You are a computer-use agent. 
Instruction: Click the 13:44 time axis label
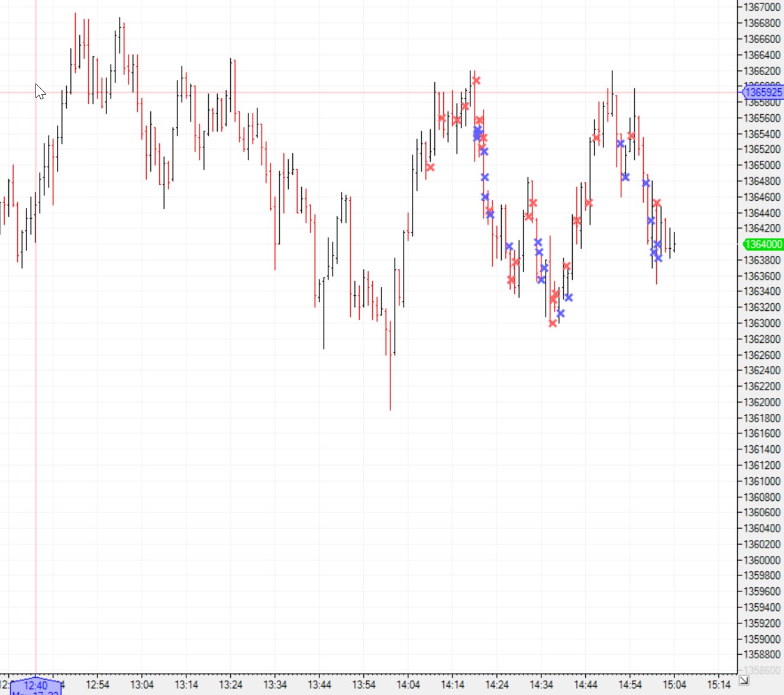point(320,685)
